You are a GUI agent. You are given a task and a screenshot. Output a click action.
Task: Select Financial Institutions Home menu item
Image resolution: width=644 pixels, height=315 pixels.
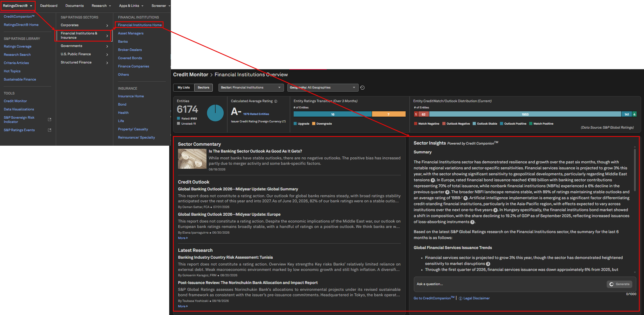coord(140,25)
